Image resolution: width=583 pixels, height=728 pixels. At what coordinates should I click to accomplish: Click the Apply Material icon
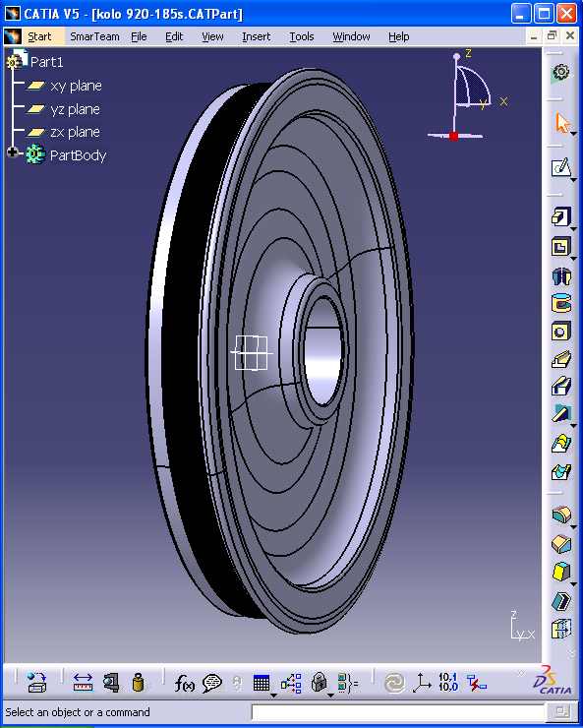37,683
